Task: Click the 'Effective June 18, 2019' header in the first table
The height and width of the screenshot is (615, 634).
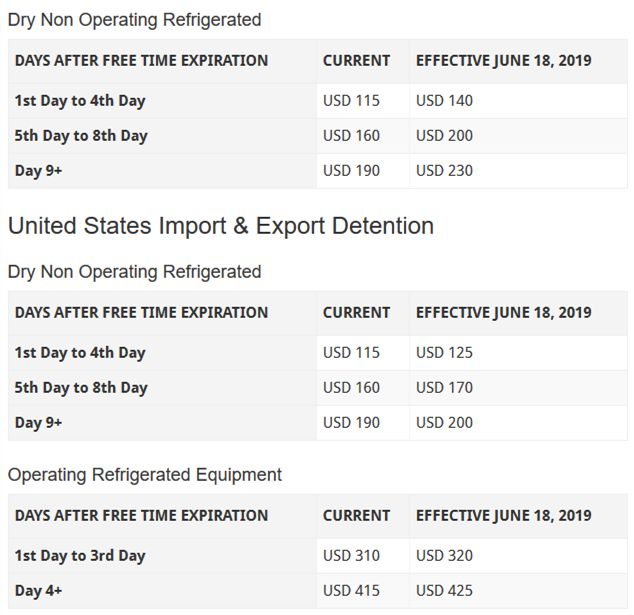Action: coord(503,61)
